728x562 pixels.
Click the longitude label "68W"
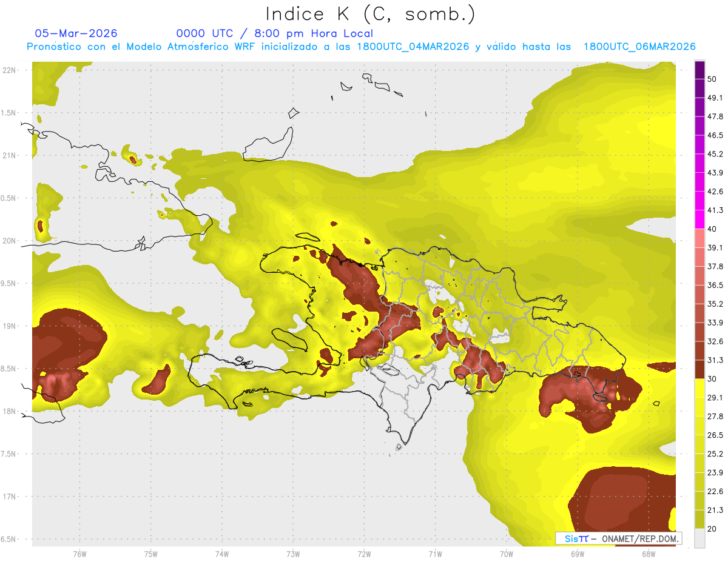coord(648,554)
